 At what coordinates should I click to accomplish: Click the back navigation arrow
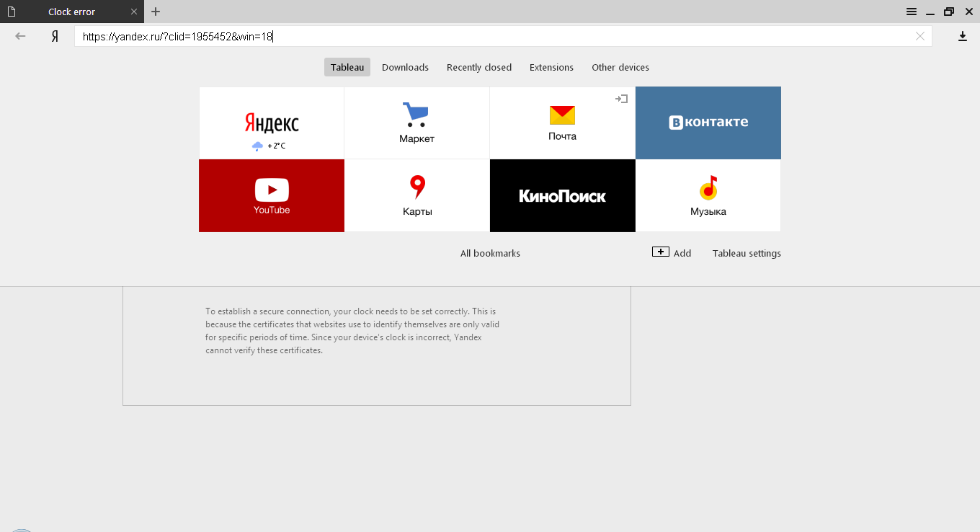pos(19,35)
